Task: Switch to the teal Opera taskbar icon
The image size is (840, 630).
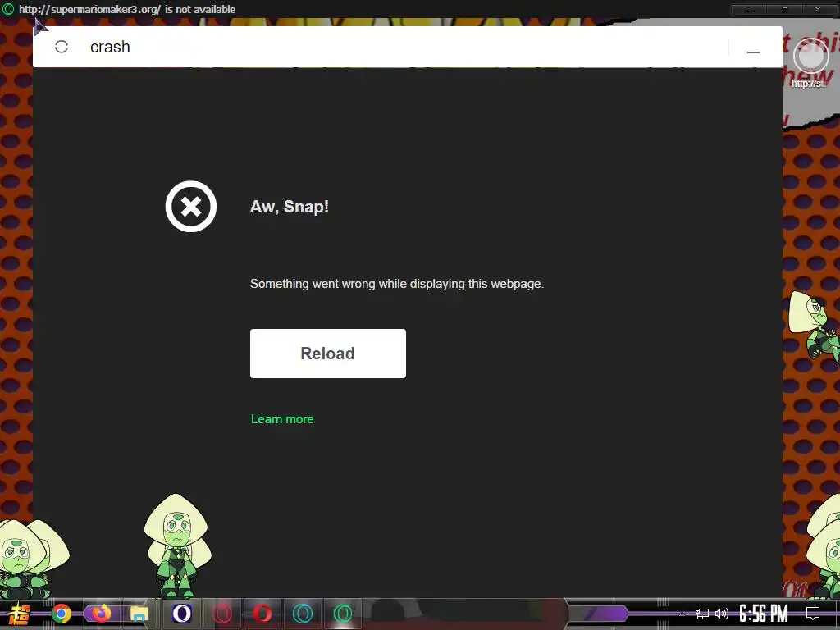Action: click(x=303, y=614)
